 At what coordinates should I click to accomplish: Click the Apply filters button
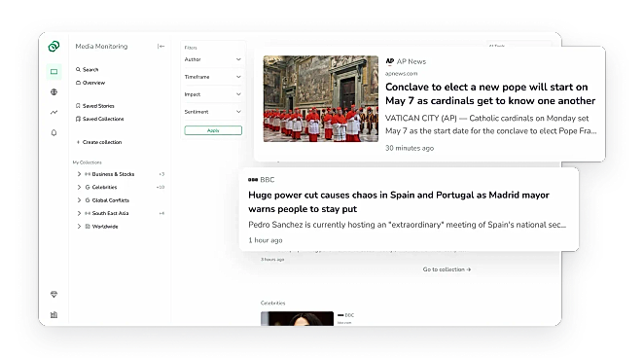pyautogui.click(x=213, y=130)
